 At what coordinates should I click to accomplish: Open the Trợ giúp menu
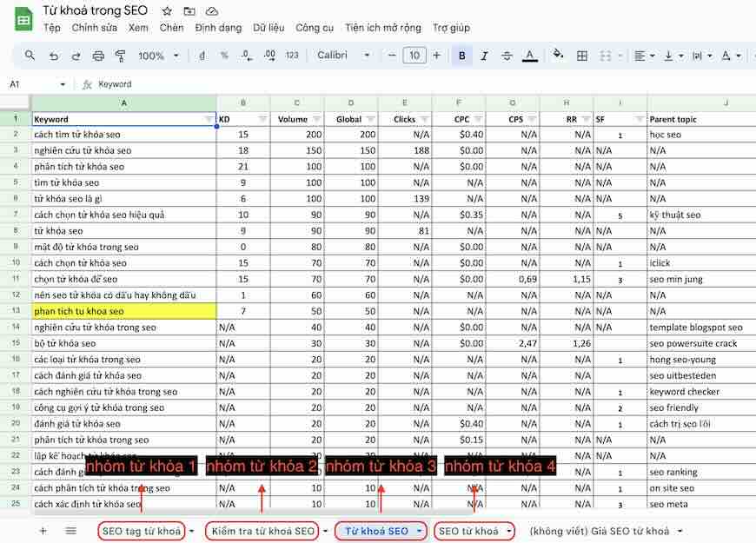(451, 28)
